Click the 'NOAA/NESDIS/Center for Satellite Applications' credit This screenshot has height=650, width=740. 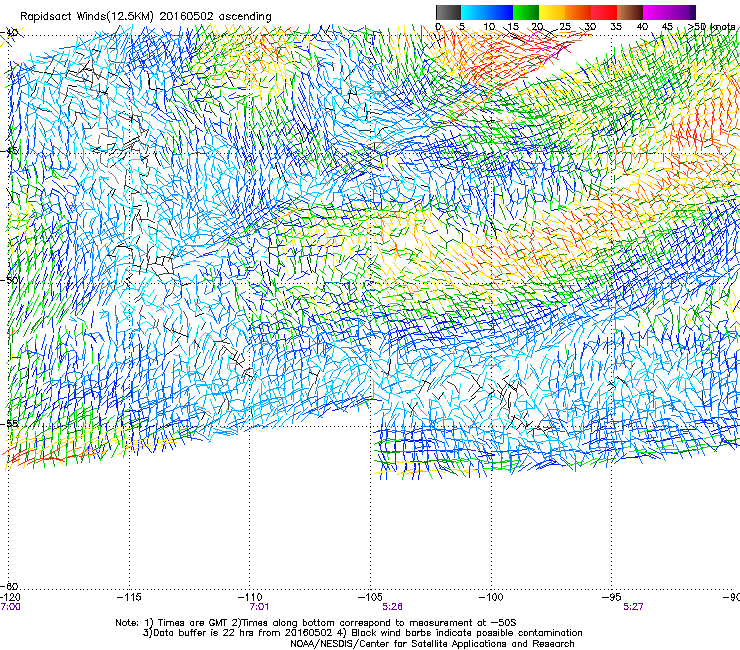(399, 643)
